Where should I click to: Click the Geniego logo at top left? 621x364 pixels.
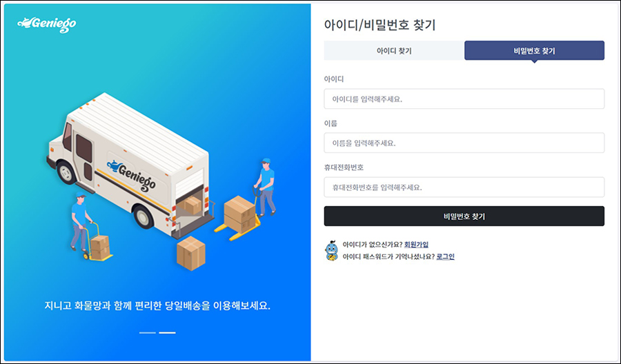pyautogui.click(x=47, y=24)
